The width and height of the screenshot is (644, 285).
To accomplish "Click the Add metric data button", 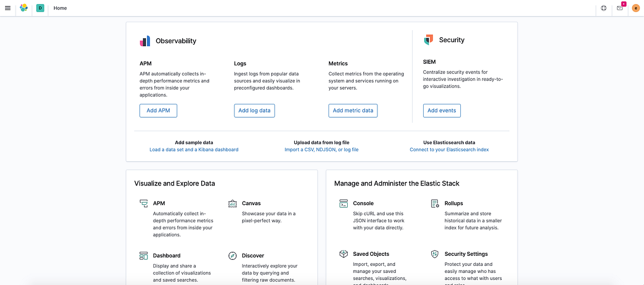I will (353, 111).
